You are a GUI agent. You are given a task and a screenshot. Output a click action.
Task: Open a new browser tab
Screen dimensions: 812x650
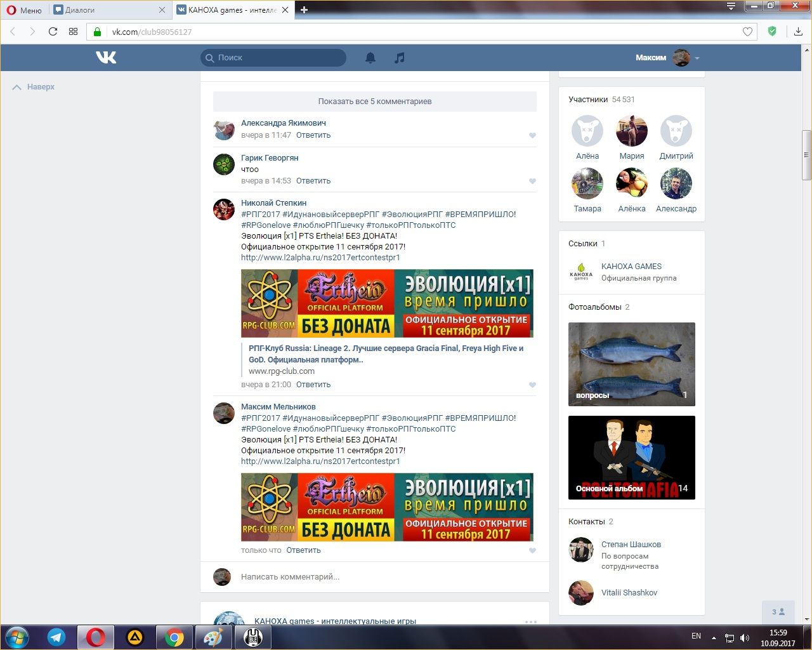click(x=304, y=10)
